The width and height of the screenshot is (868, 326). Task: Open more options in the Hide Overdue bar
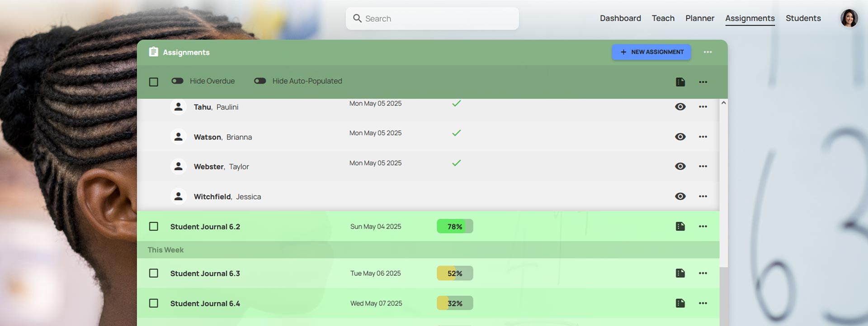click(x=703, y=82)
